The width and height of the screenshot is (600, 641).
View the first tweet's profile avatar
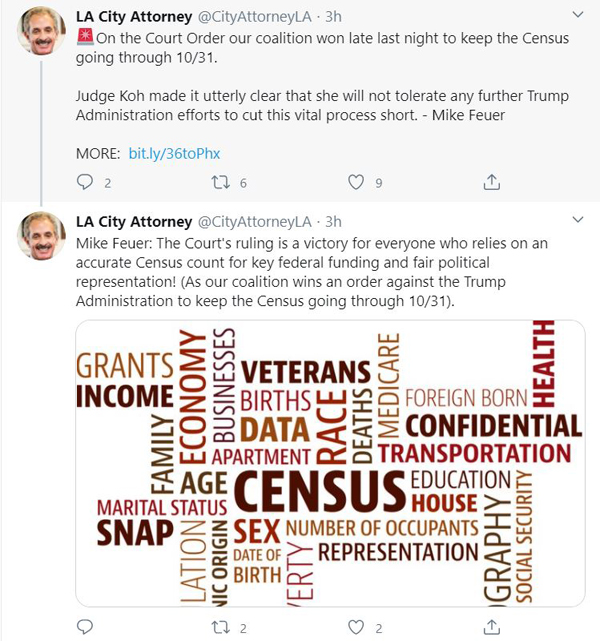click(x=41, y=31)
